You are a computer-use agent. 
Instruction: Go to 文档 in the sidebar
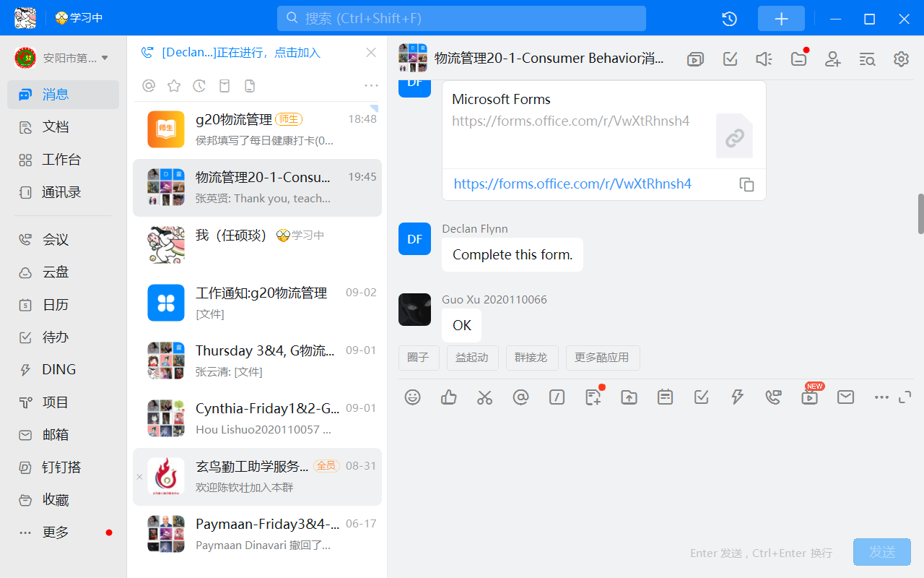pyautogui.click(x=56, y=127)
